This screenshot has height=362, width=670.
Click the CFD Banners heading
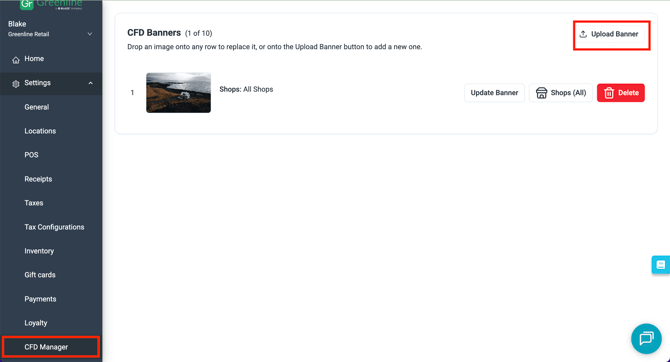154,33
